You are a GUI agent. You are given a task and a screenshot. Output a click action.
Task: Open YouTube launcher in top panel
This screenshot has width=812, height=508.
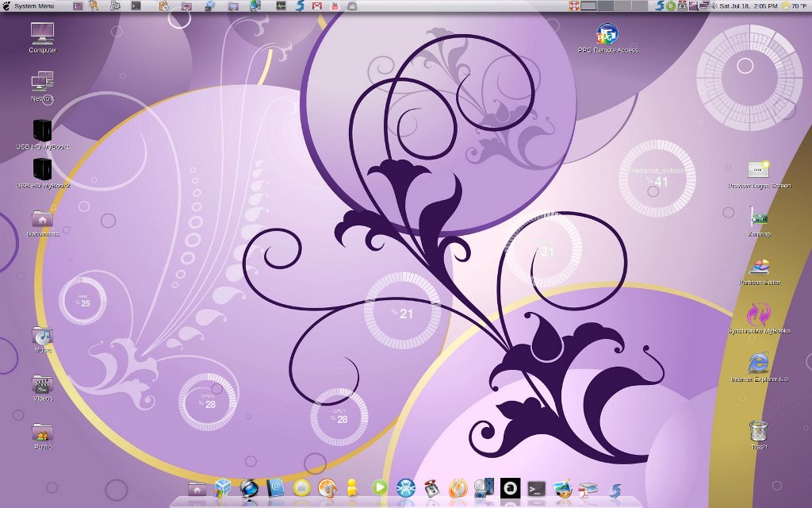click(x=335, y=6)
